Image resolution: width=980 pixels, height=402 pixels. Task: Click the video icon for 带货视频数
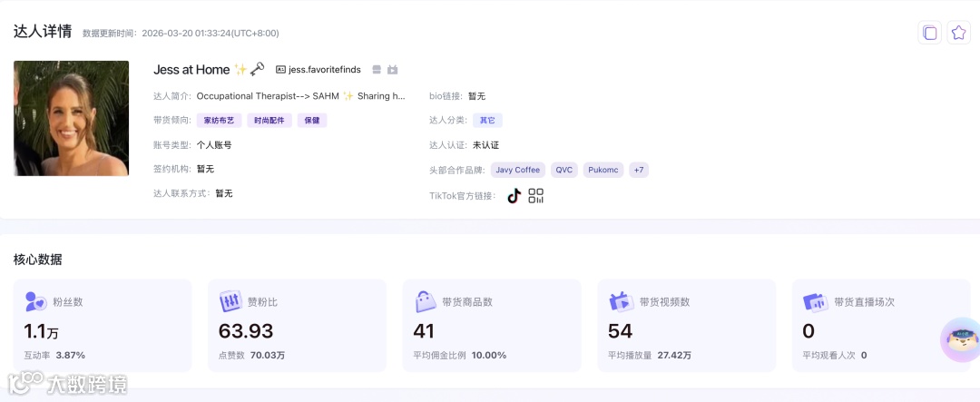(x=621, y=302)
